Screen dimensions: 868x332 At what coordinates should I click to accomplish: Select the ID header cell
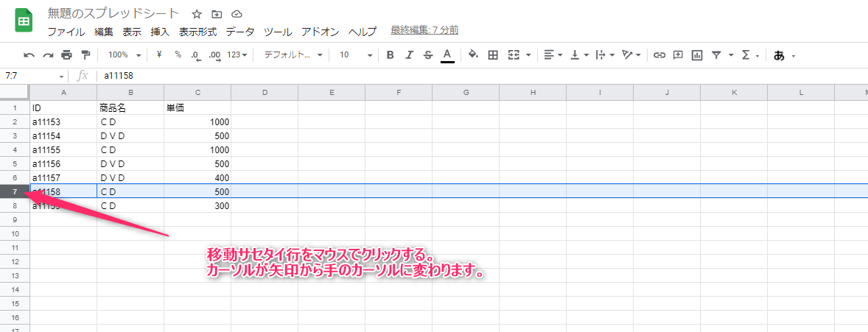point(63,107)
